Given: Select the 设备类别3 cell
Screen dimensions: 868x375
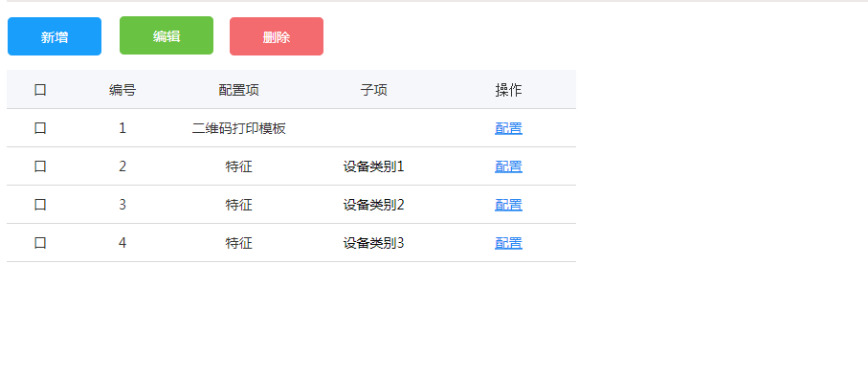Looking at the screenshot, I should (373, 243).
